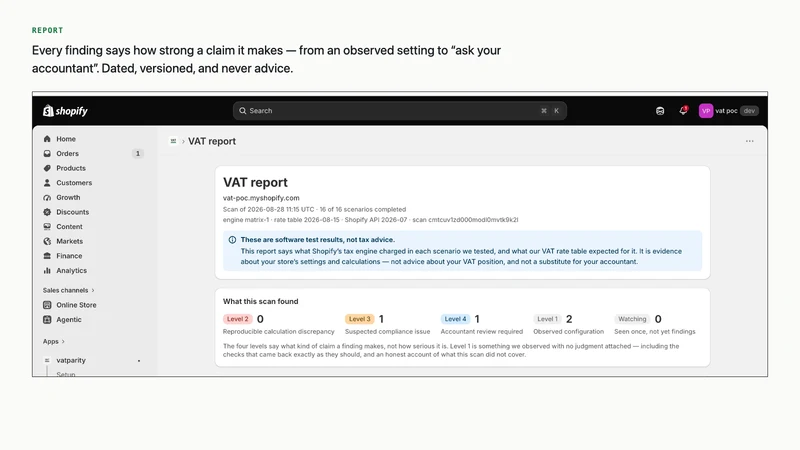Click the app icon in the breadcrumb

tap(173, 141)
